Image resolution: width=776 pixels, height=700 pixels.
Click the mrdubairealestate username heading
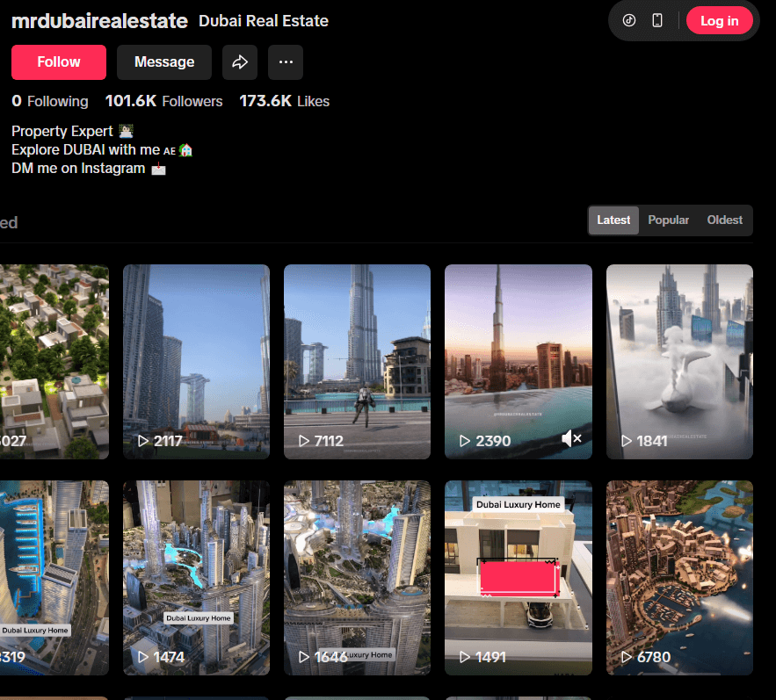(99, 21)
